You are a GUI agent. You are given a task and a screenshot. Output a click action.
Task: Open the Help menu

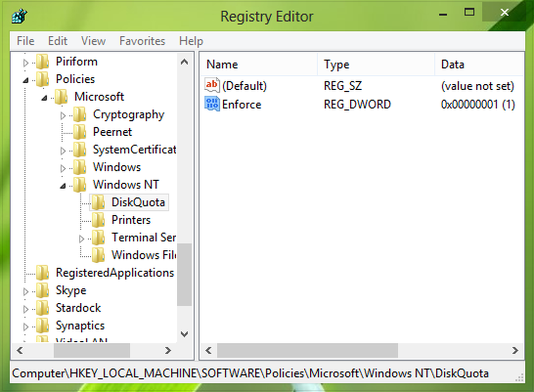coord(191,41)
